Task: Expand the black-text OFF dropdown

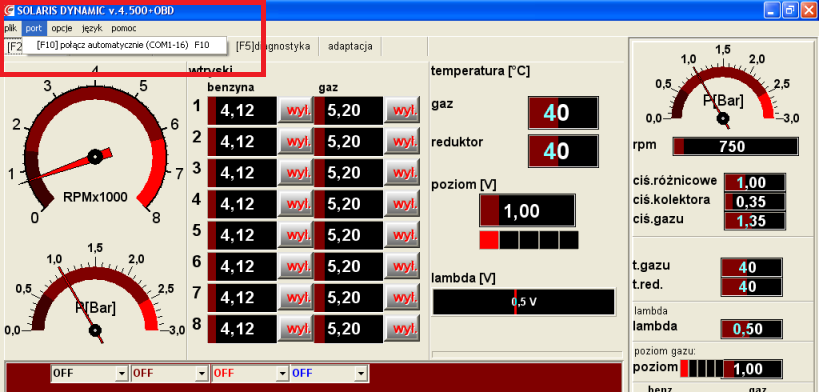Action: [122, 373]
